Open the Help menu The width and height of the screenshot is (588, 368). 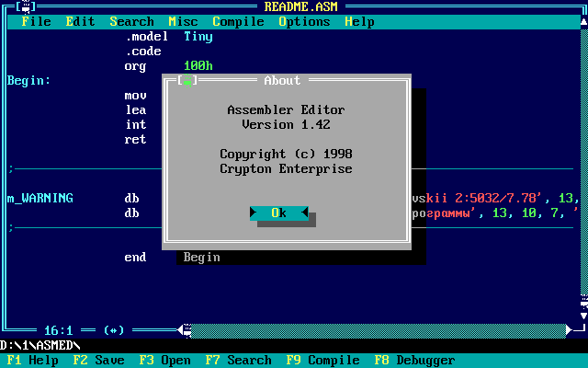coord(359,22)
